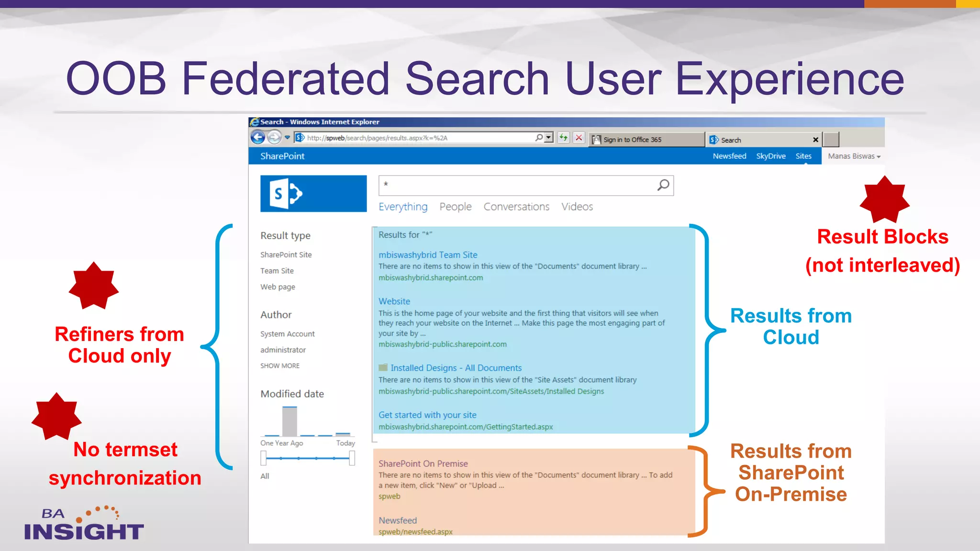Click the address bar magnifier icon

click(539, 138)
